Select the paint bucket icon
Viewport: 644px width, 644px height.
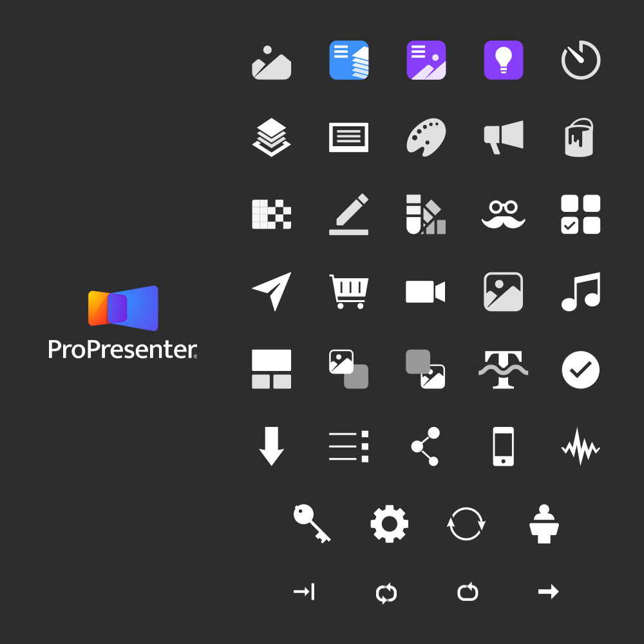click(579, 137)
